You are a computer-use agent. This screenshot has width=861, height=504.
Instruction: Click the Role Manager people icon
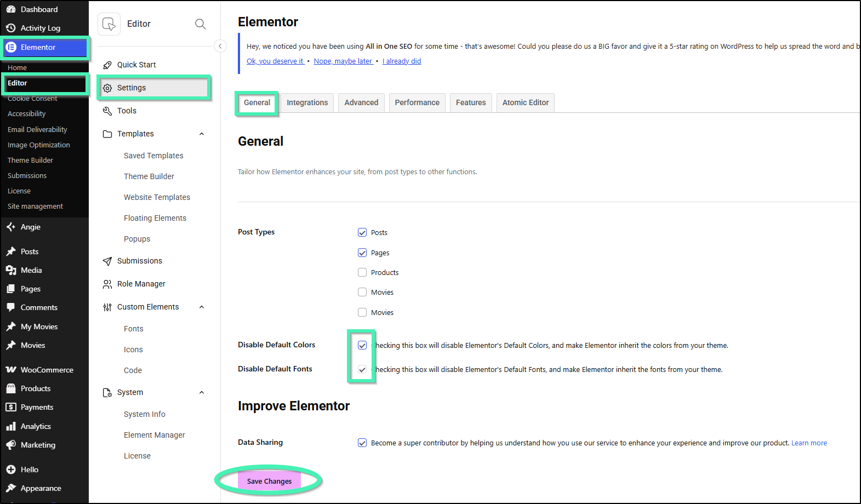(x=107, y=284)
